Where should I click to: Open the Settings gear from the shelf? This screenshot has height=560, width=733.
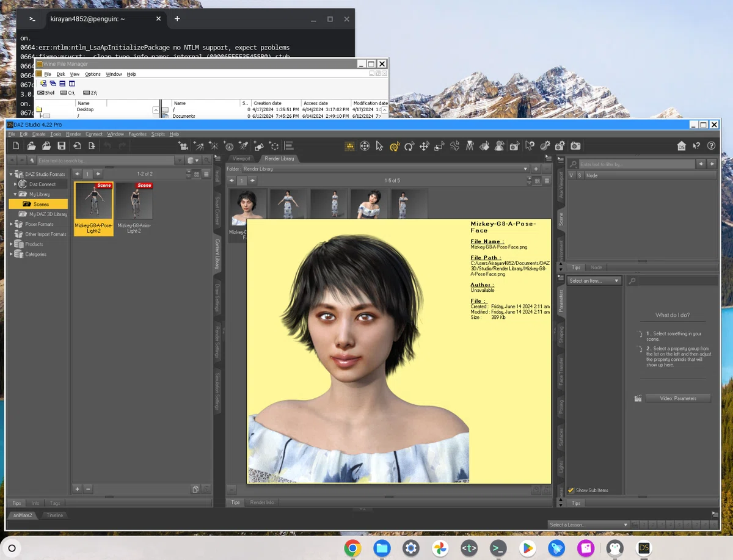tap(411, 548)
